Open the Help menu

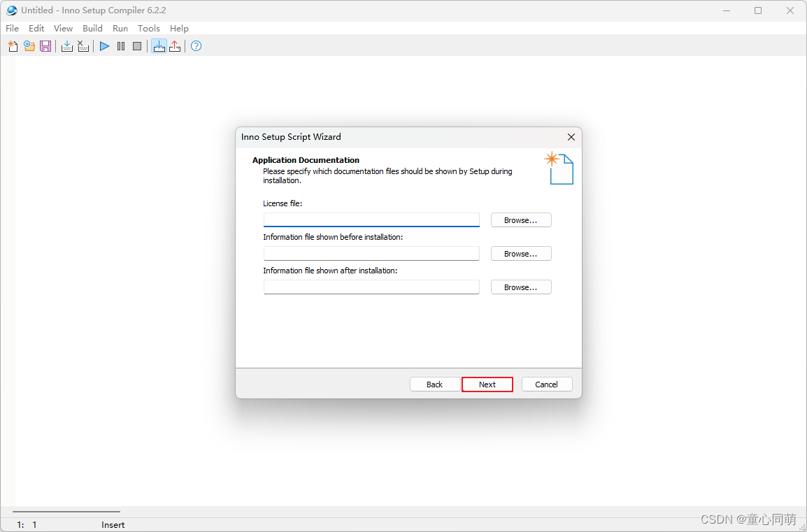[x=179, y=28]
